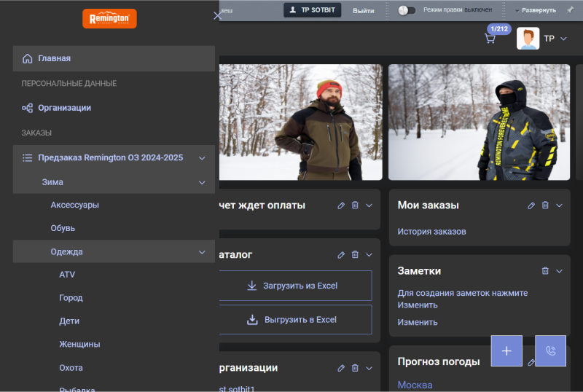Screen dimensions: 583x392
Task: Edit the 'рганизации' widget with pencil
Action: point(341,368)
